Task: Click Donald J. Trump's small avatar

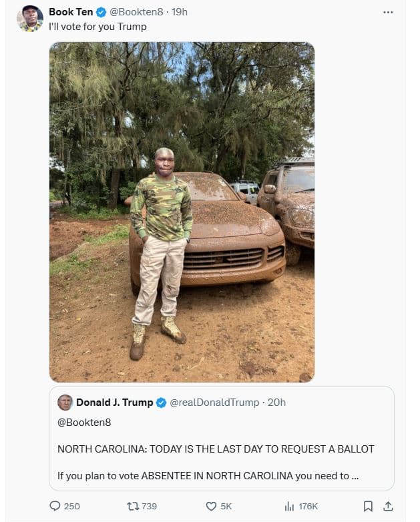Action: [65, 403]
